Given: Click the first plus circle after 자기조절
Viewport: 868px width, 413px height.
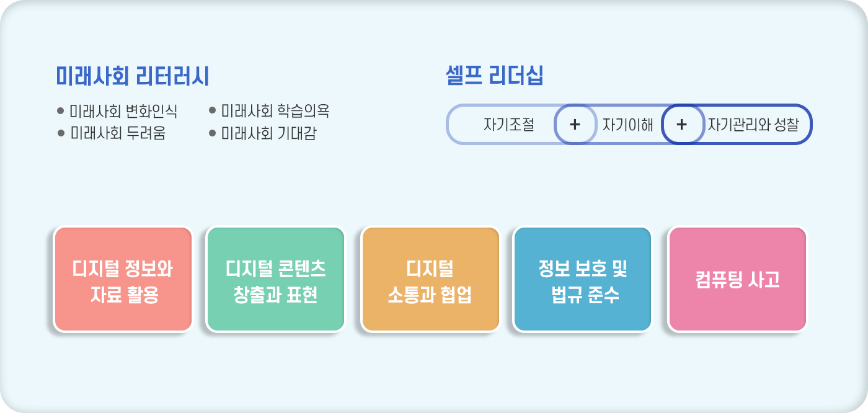Looking at the screenshot, I should tap(575, 124).
